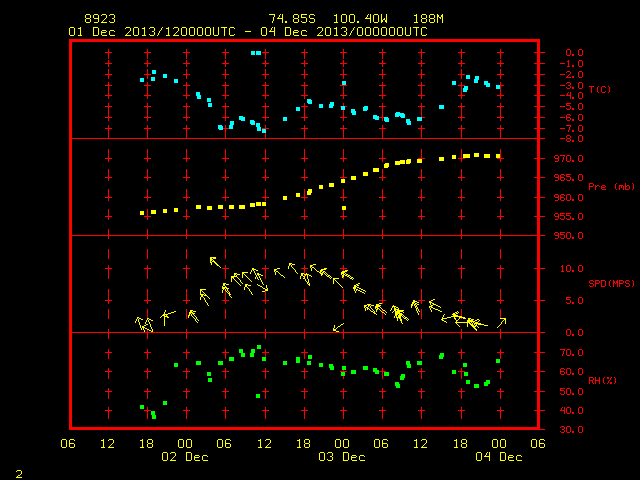Click the SPD(MPS) wind speed label

pos(611,283)
